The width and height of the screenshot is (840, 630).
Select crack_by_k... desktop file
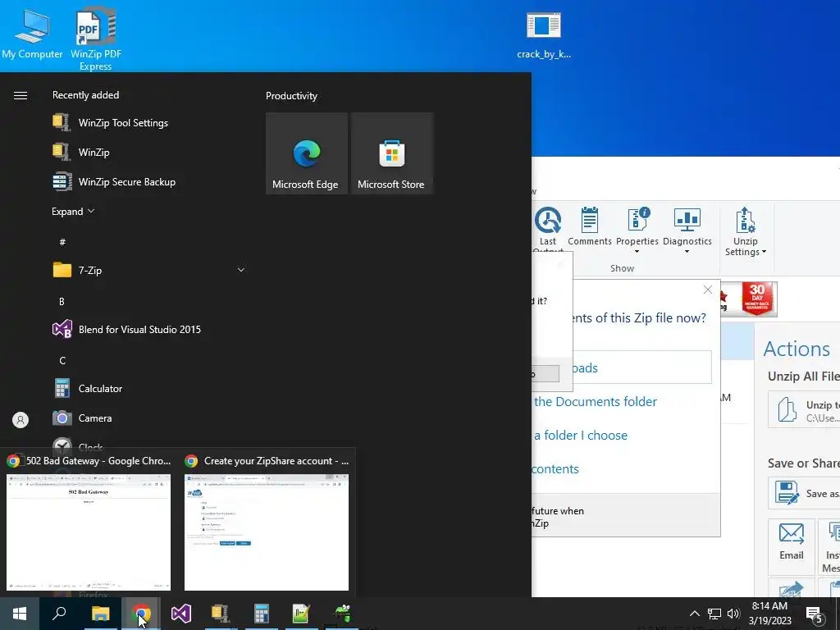[x=544, y=34]
